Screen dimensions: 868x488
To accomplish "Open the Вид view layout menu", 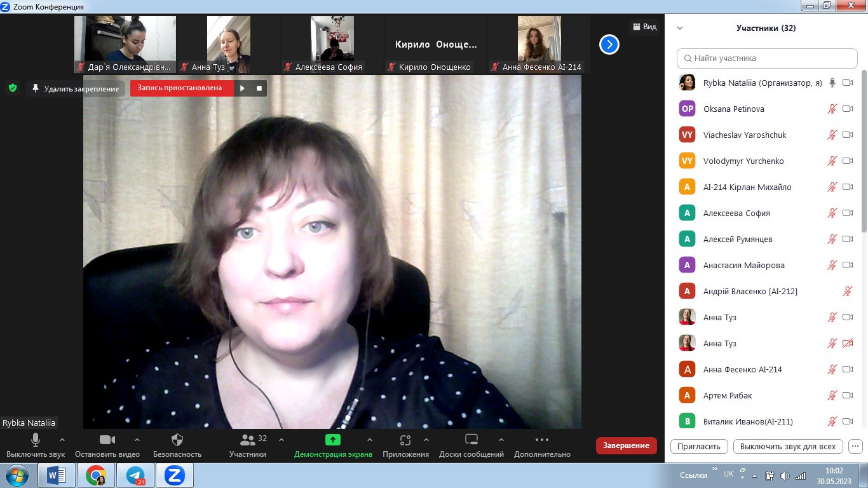I will 644,27.
